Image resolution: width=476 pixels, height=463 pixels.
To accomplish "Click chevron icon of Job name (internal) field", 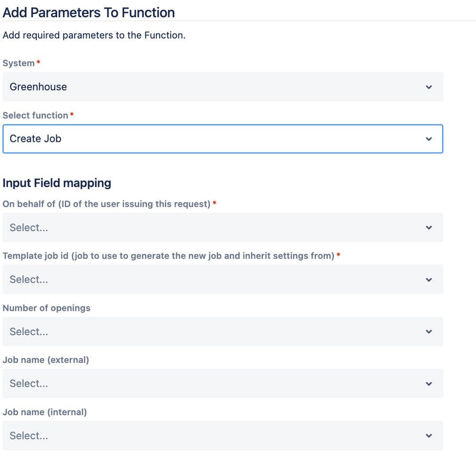I will point(429,435).
